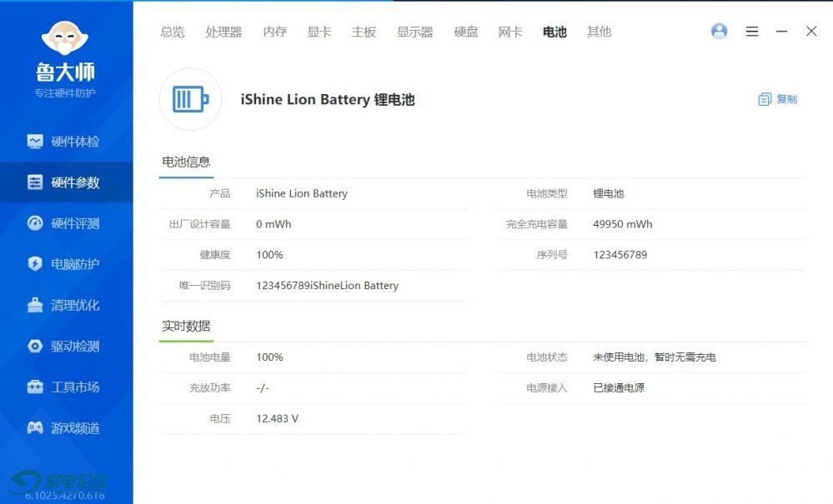The image size is (833, 504).
Task: Open 硬件体检 in the sidebar
Action: click(x=67, y=142)
